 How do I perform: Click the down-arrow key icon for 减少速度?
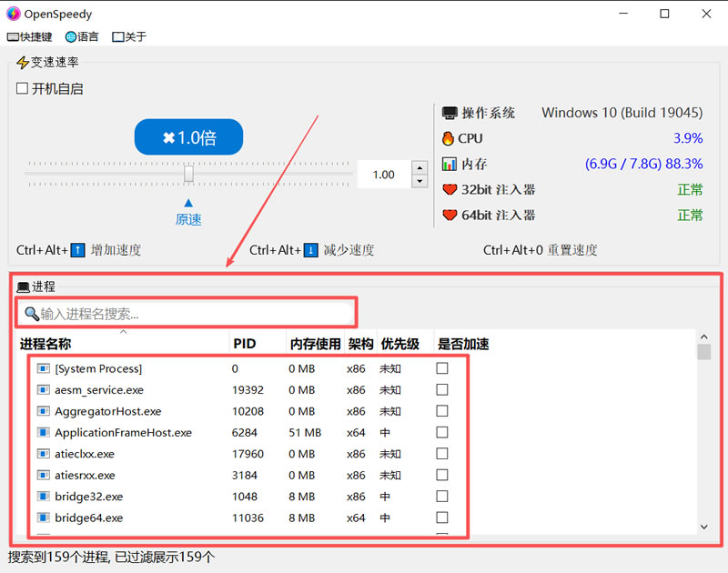coord(310,250)
